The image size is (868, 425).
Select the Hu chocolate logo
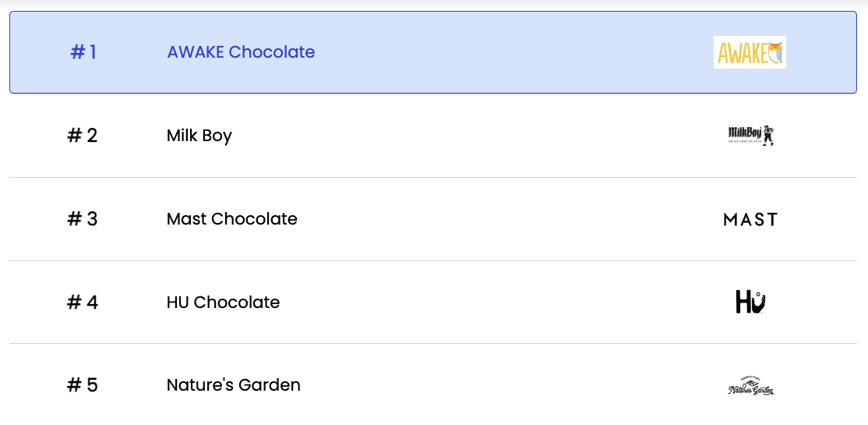click(750, 302)
